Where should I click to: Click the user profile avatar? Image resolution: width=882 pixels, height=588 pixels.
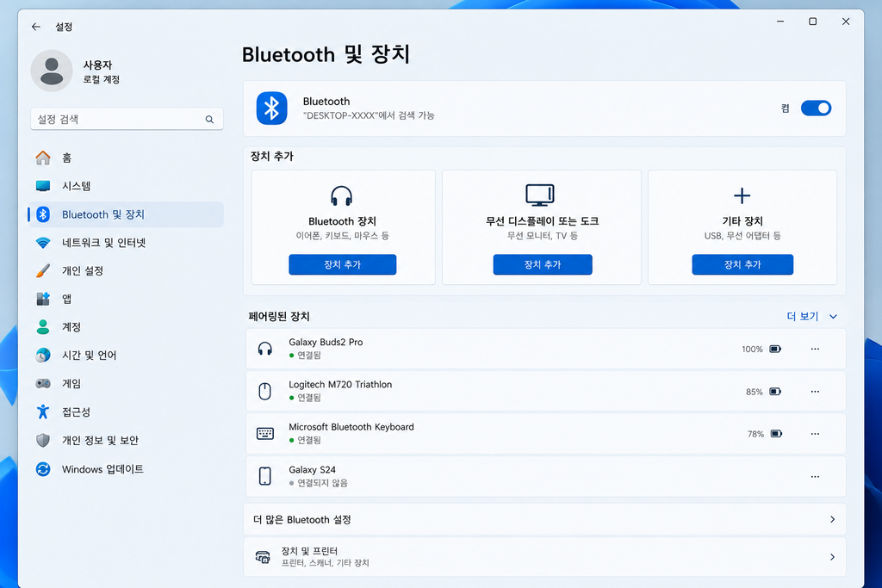[52, 71]
